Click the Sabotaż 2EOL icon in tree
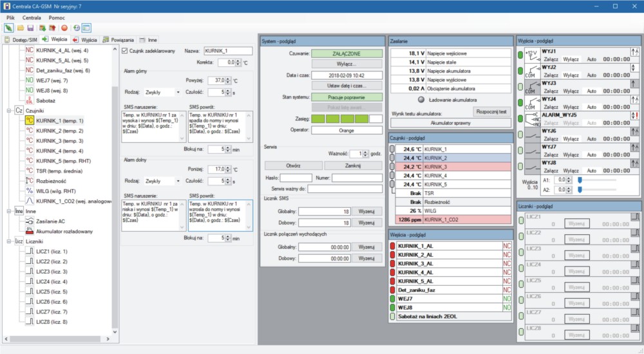 (x=29, y=101)
